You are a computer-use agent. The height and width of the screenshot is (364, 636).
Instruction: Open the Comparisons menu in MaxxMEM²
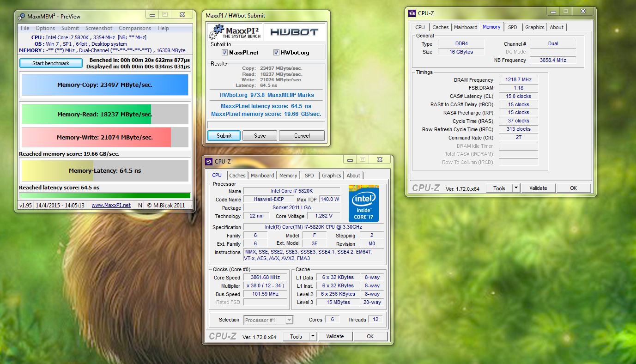135,28
